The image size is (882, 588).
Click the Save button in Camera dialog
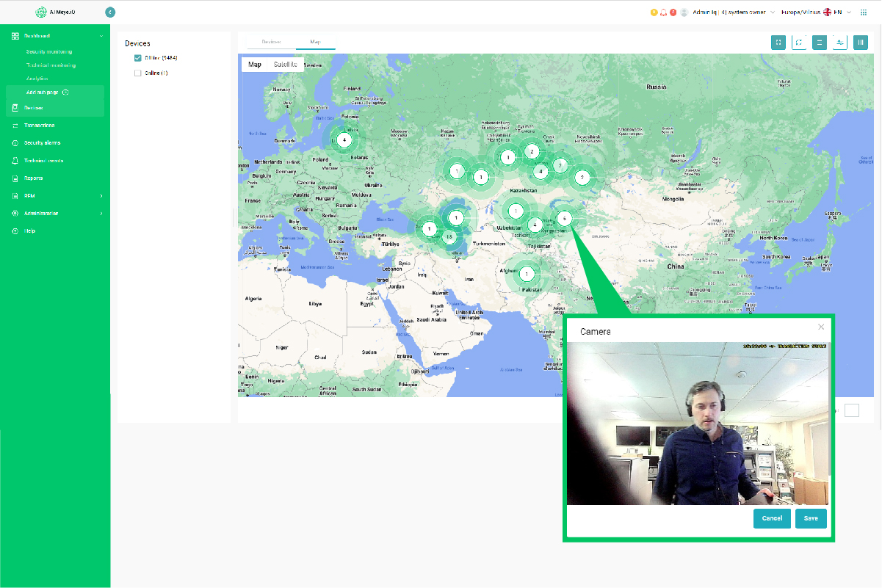coord(811,518)
